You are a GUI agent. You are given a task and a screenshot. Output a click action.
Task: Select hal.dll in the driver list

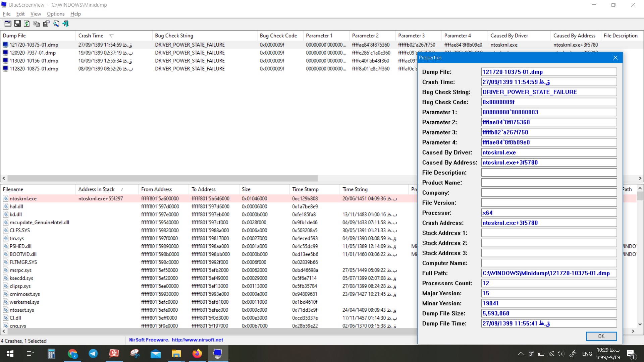(x=16, y=206)
